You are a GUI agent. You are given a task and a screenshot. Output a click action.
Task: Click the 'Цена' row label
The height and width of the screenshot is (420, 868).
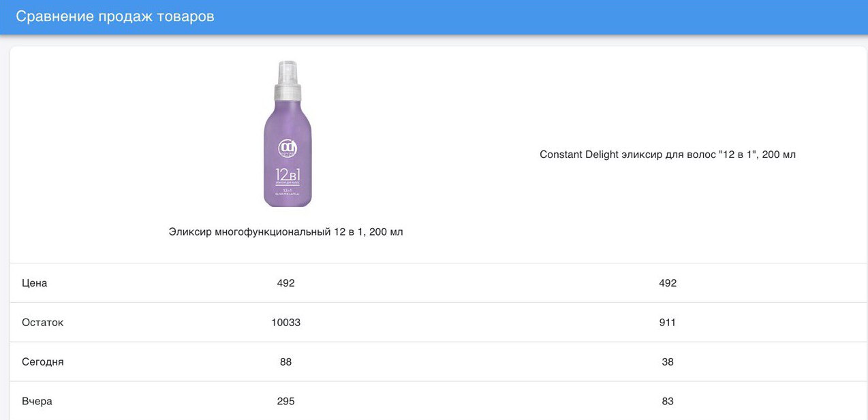point(35,283)
